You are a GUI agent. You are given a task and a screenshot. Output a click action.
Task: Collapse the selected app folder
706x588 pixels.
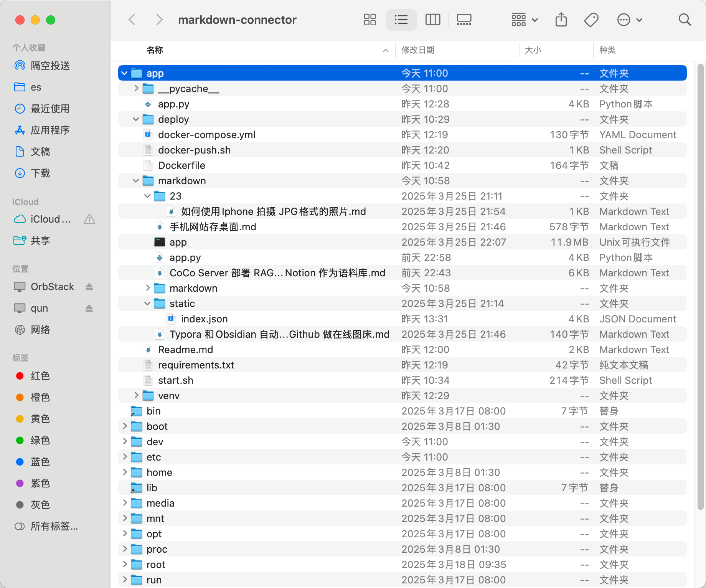click(x=124, y=73)
